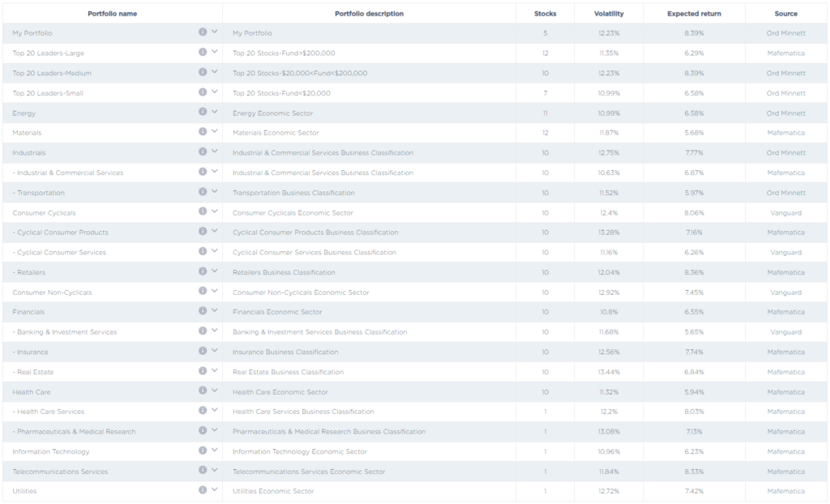Click 13.44% volatility in Real Estate row
The height and width of the screenshot is (504, 830).
pyautogui.click(x=609, y=372)
